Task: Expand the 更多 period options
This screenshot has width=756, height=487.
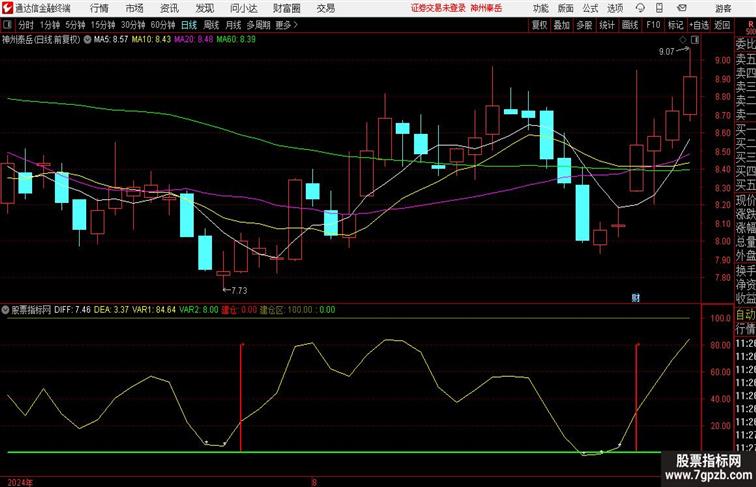Action: coord(286,25)
